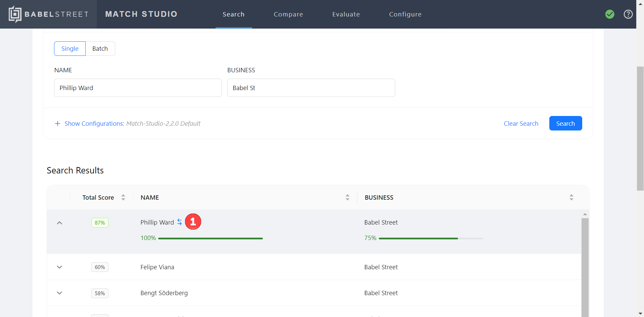The image size is (644, 317).
Task: Expand the Bengt Söderberg result row
Action: coord(59,293)
